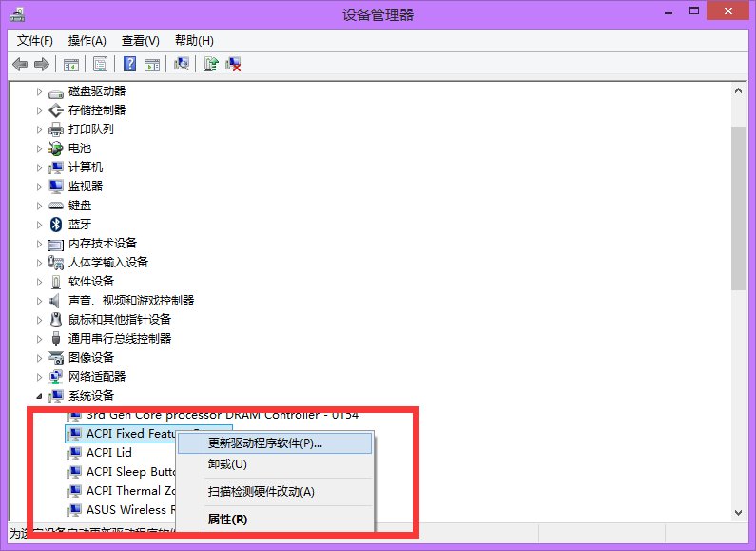The image size is (756, 551).
Task: Select the 人体学输入设备 icon
Action: [x=56, y=263]
